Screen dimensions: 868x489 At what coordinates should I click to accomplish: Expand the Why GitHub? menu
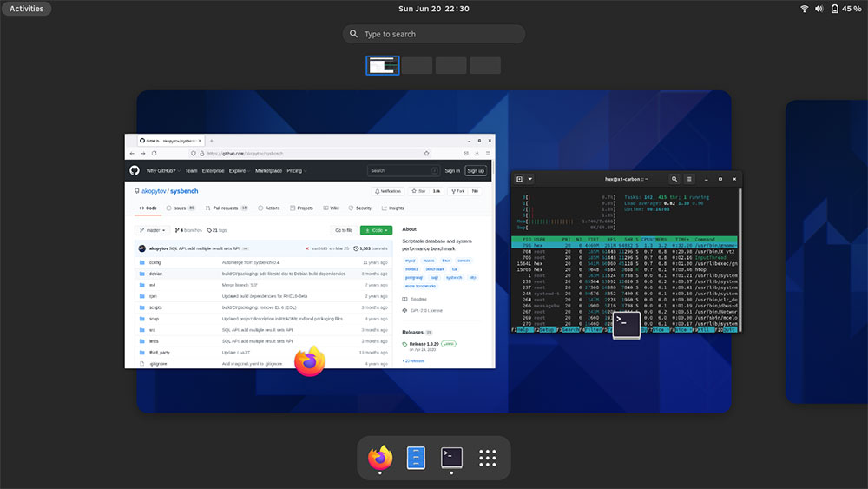pos(162,171)
